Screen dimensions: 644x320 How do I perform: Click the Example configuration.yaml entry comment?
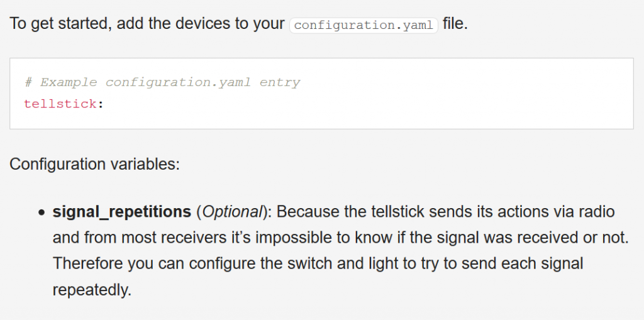click(x=162, y=82)
